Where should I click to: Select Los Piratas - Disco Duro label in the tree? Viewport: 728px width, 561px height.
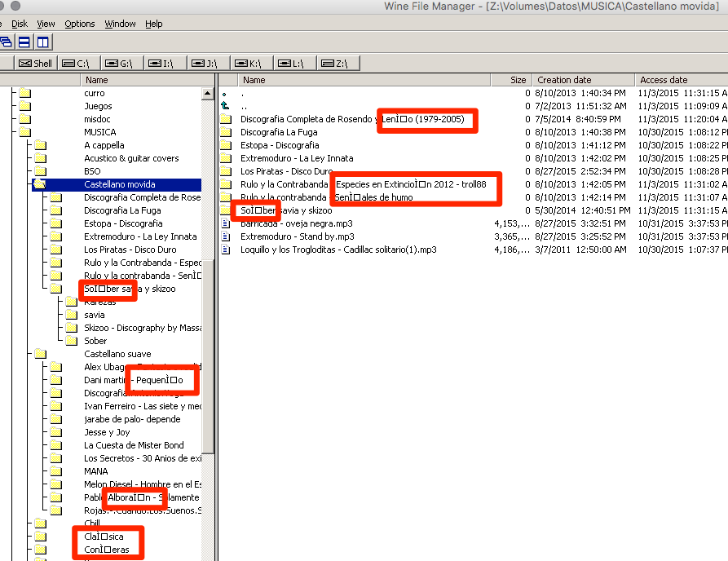(130, 250)
